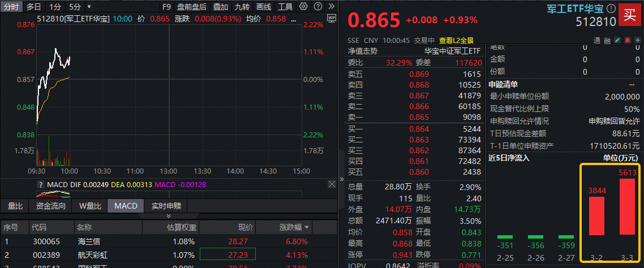
Task: Open the period dropdown after 5分
Action: pos(88,7)
